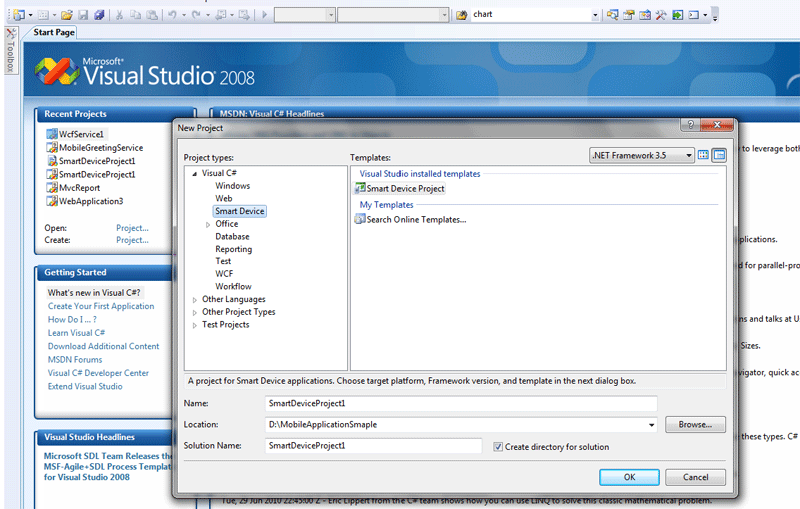Screen dimensions: 800x509
Task: Expand the Other Project Types node
Action: [x=194, y=313]
